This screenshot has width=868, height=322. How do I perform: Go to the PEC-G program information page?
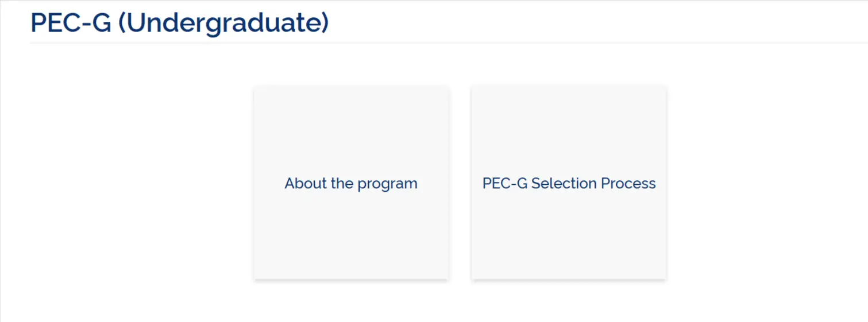[x=351, y=183]
